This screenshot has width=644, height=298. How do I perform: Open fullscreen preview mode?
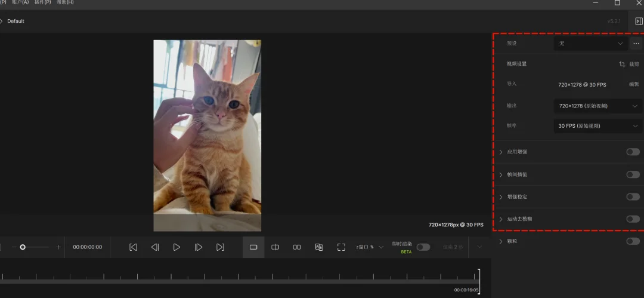click(341, 247)
